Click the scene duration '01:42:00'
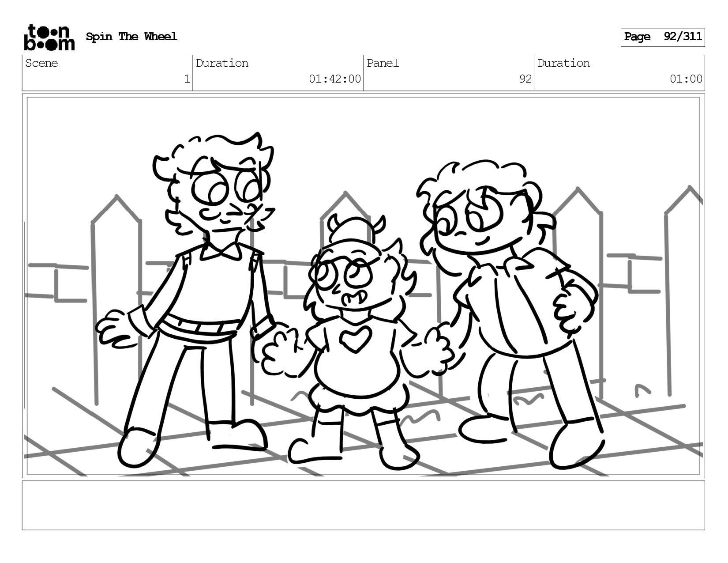This screenshot has width=728, height=563. (x=335, y=79)
